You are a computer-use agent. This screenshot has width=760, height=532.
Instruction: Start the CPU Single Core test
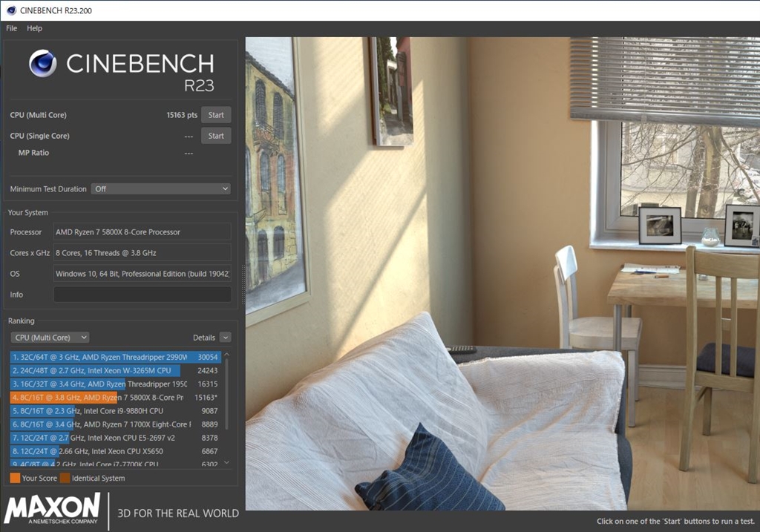[216, 136]
